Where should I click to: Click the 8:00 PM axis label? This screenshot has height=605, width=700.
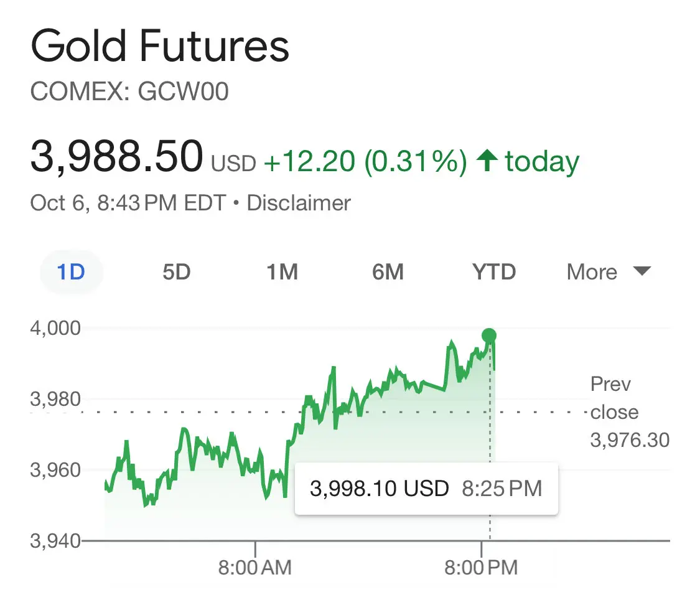(482, 568)
